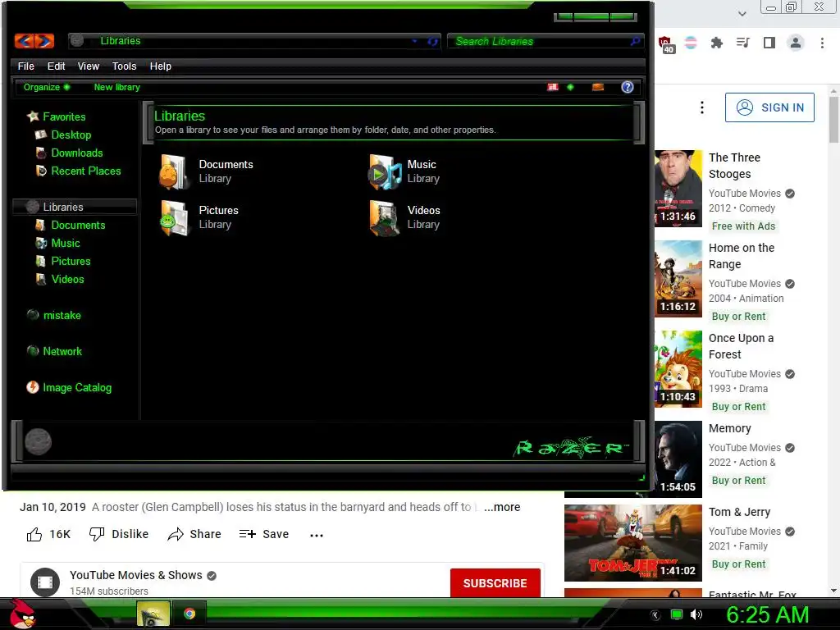Like the video showing 16K
This screenshot has height=630, width=840.
pos(48,534)
